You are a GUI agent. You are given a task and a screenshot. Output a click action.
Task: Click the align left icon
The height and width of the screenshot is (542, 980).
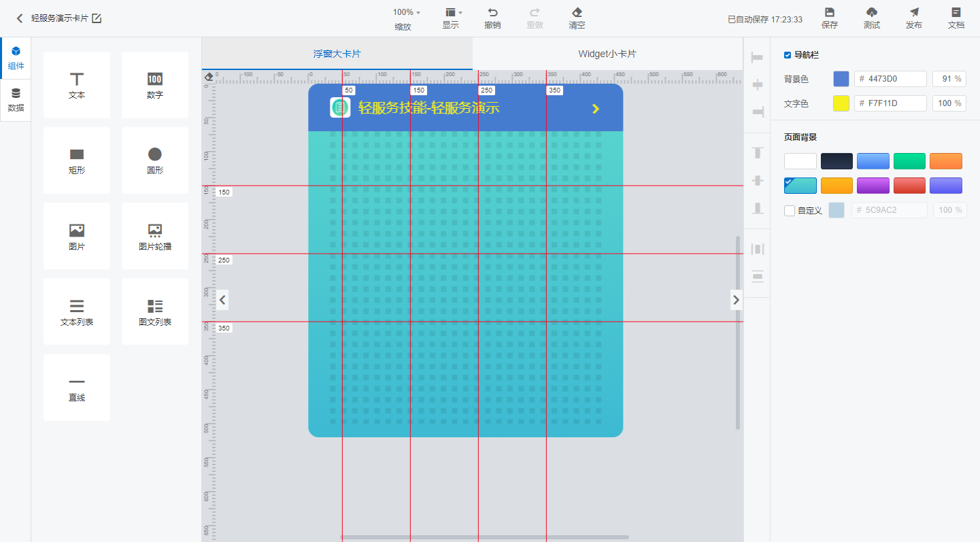pos(757,58)
